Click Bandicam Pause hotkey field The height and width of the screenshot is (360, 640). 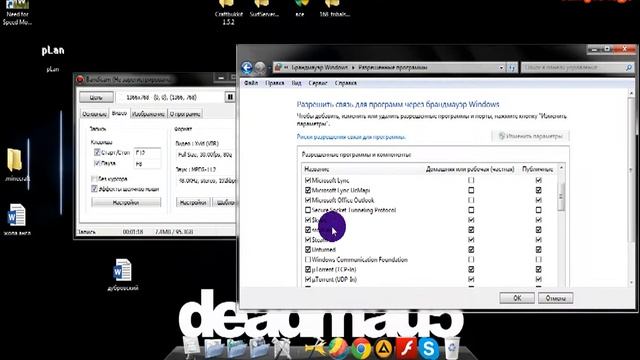tap(147, 164)
